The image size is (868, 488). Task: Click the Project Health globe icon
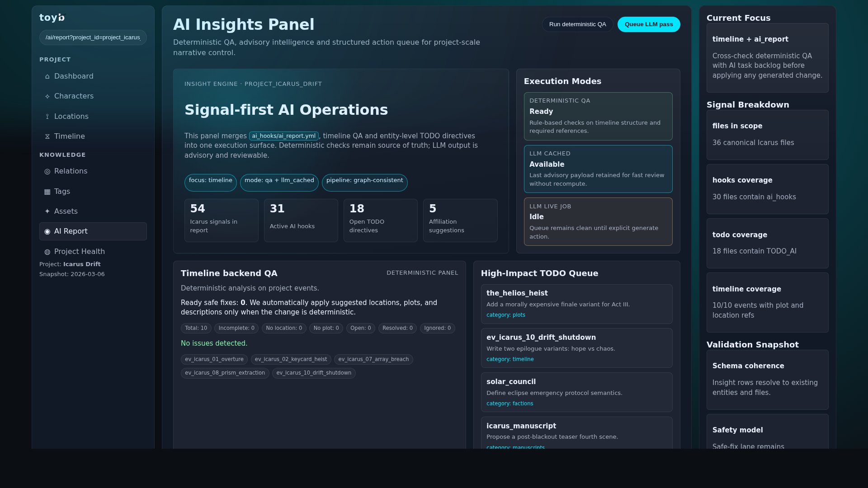pyautogui.click(x=47, y=252)
